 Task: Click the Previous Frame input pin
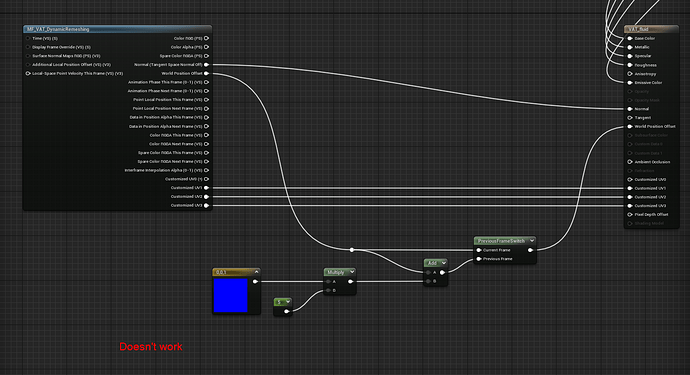pos(479,259)
